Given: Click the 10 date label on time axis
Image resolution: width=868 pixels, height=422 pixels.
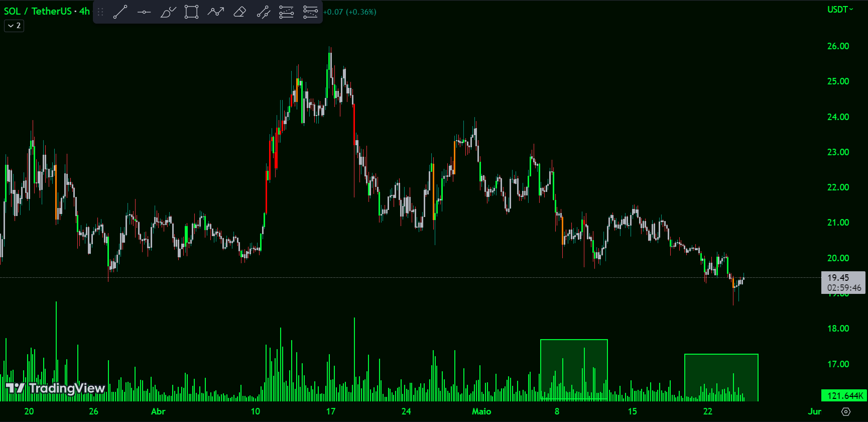Looking at the screenshot, I should (256, 411).
